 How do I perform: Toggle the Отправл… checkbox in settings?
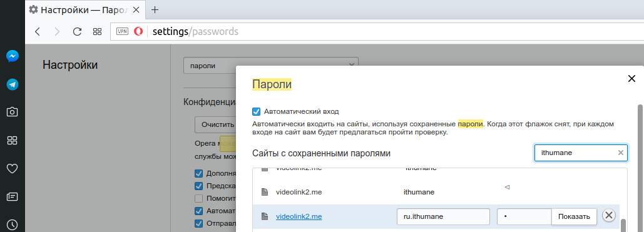199,224
